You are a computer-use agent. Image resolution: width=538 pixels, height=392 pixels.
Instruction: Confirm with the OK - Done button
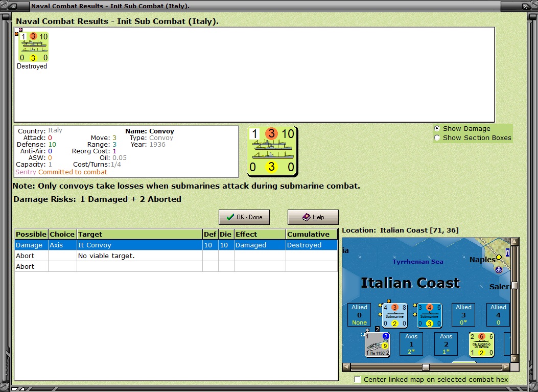click(x=244, y=217)
